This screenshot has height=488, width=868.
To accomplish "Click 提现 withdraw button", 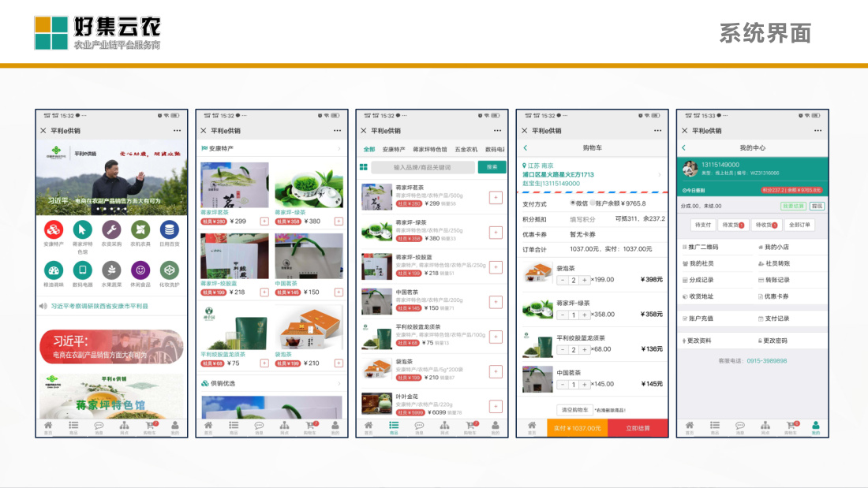I will (x=817, y=206).
